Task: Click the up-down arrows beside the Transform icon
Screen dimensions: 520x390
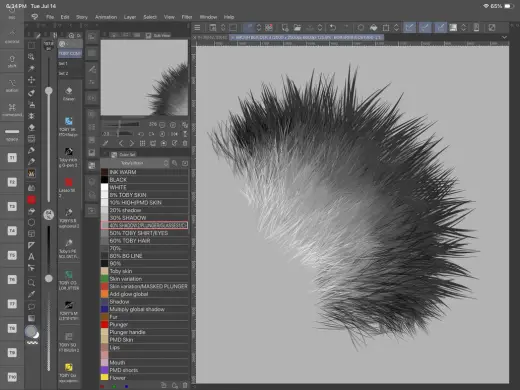Action: tap(396, 28)
